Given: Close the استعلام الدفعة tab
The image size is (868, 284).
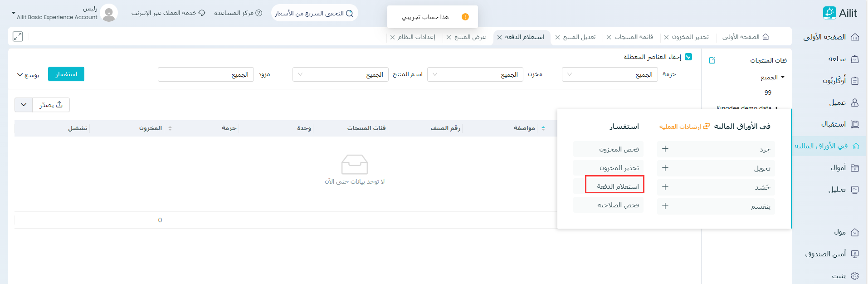Looking at the screenshot, I should coord(499,37).
